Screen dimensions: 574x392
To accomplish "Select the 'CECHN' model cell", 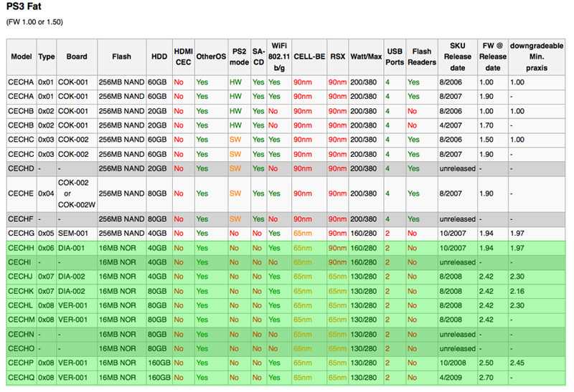I will coord(21,334).
